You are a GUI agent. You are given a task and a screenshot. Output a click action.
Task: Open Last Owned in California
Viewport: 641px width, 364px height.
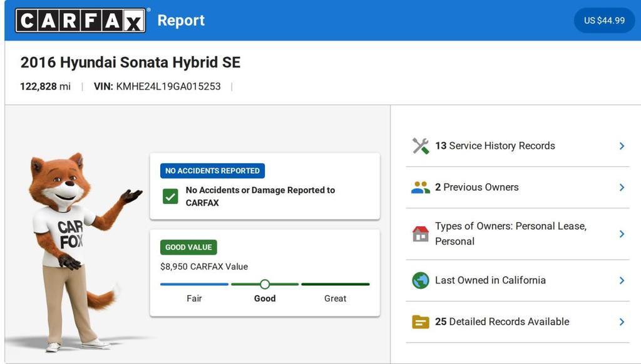click(518, 280)
